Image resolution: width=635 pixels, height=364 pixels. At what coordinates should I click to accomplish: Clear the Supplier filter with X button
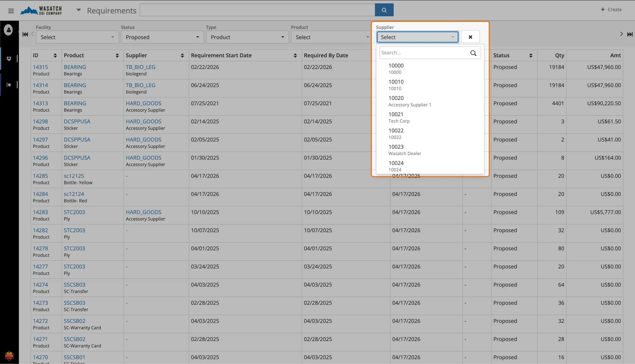coord(470,37)
